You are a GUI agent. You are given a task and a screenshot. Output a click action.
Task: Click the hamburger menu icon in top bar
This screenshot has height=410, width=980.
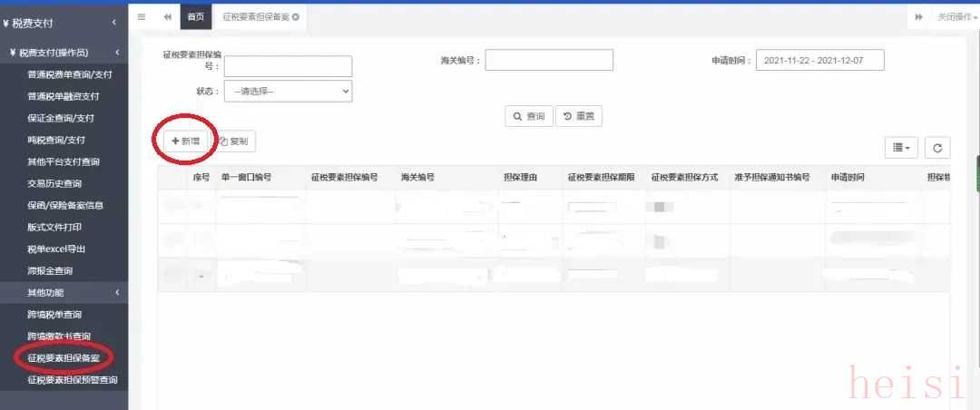tap(142, 17)
